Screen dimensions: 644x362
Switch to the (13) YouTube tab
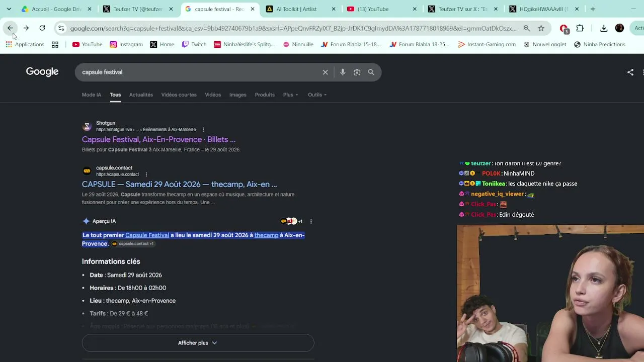click(381, 9)
